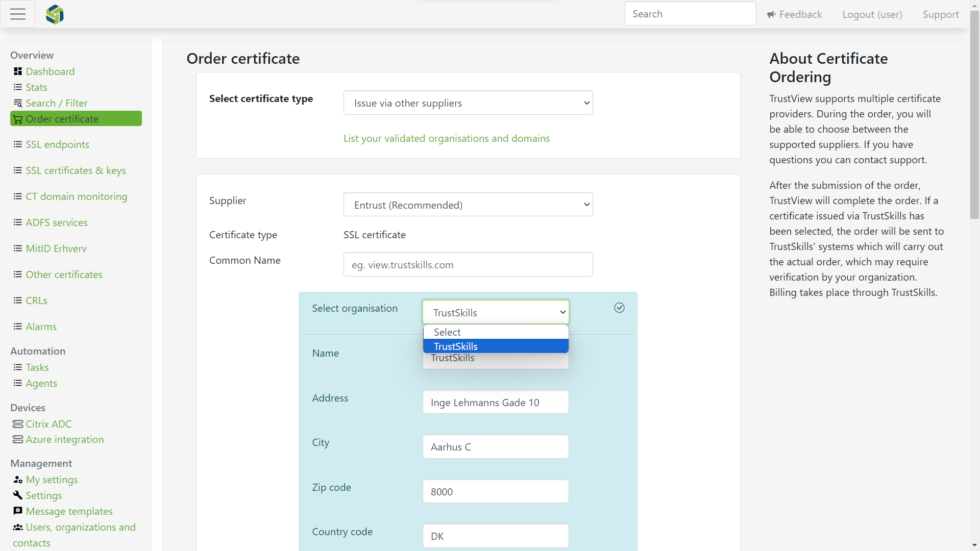This screenshot has width=980, height=551.
Task: Choose the 'Select' option in organisation list
Action: click(496, 332)
